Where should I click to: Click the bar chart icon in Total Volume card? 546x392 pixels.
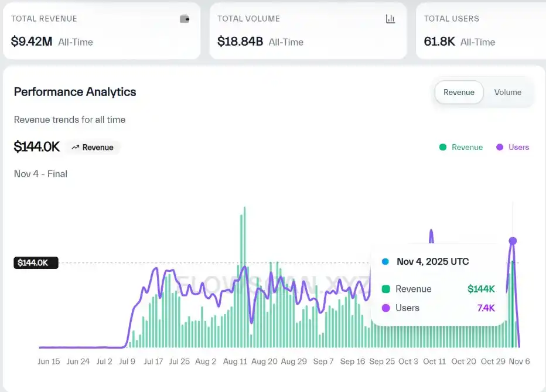pos(391,19)
